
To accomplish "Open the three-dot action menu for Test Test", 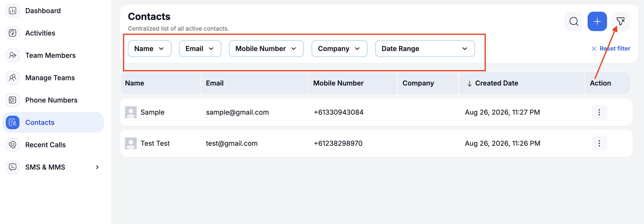I will [x=599, y=143].
